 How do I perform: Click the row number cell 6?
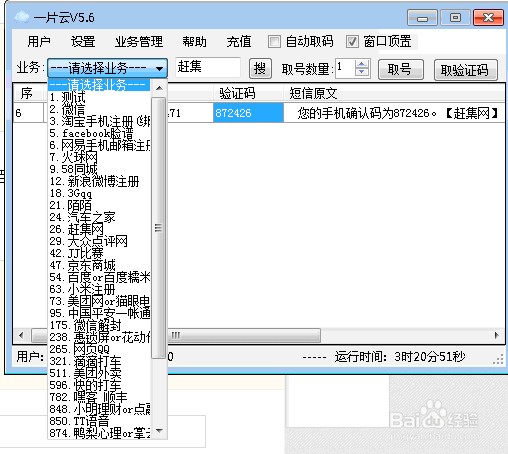(29, 113)
